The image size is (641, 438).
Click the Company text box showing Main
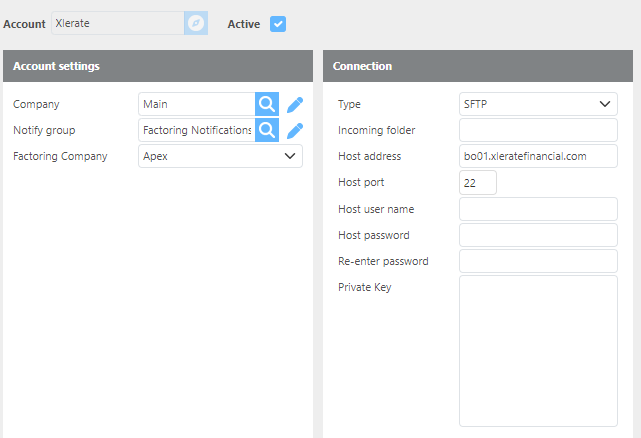(197, 104)
